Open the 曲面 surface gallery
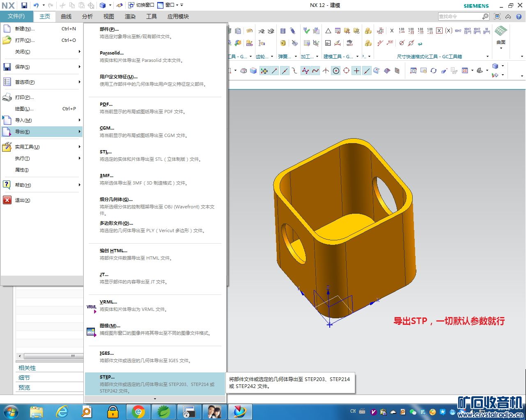Viewport: 526px width, 420px height. 501,37
